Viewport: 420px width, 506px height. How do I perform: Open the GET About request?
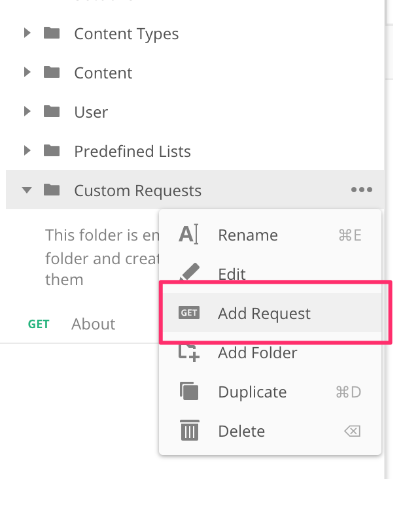(x=93, y=324)
